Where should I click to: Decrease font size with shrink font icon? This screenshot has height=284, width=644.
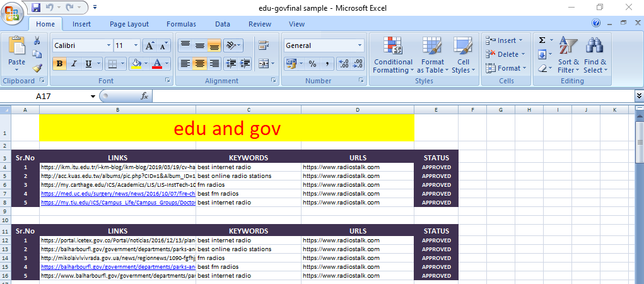pos(163,45)
